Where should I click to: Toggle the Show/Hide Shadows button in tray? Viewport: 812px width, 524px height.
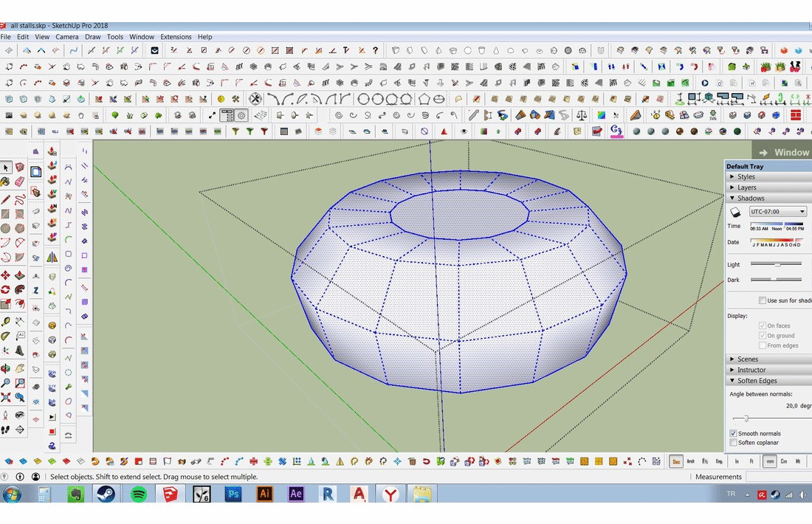pos(735,213)
